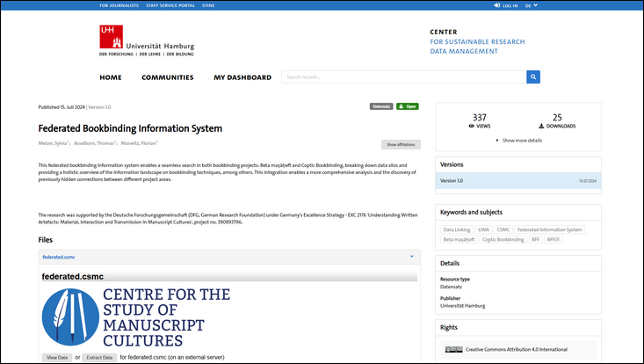Click the Search records input field

(402, 77)
